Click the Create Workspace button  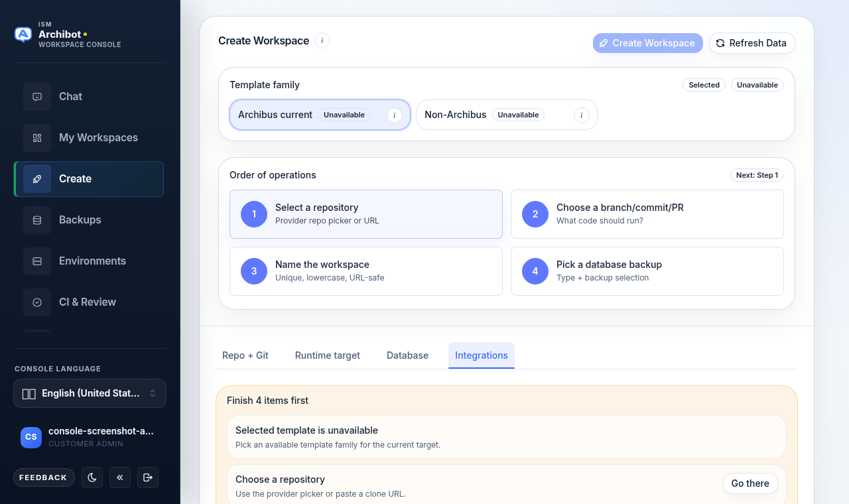tap(648, 43)
